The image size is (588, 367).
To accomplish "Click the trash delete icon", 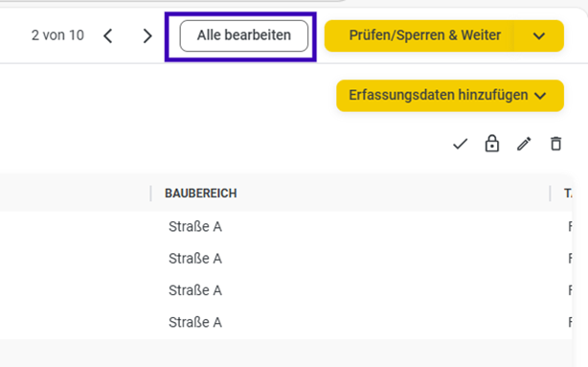I will click(555, 144).
